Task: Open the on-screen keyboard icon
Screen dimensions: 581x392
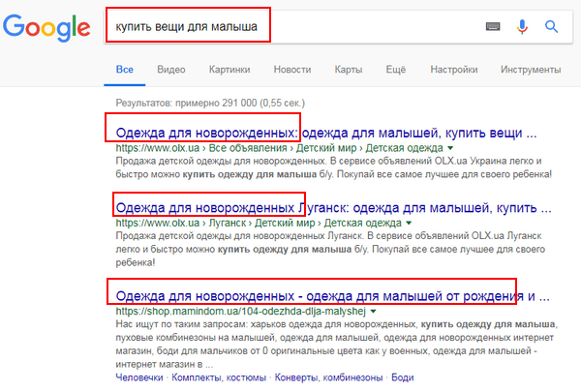Action: (x=493, y=26)
